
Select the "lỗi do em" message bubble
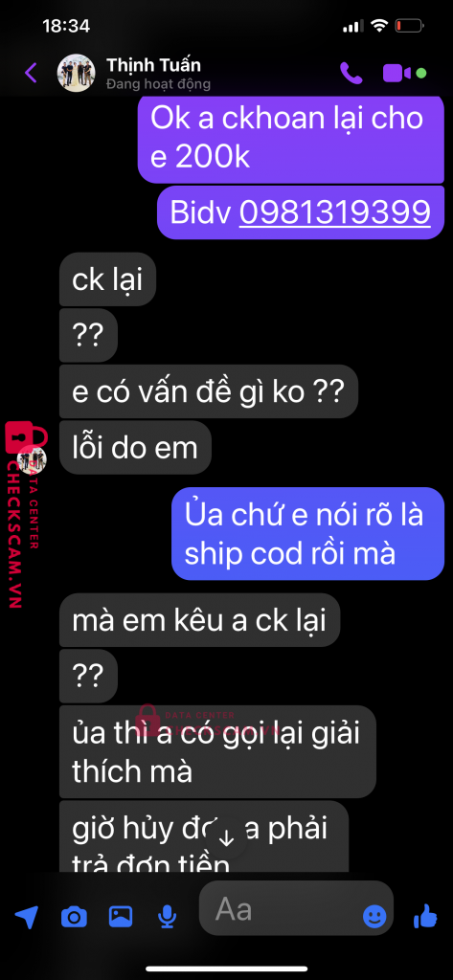click(135, 448)
